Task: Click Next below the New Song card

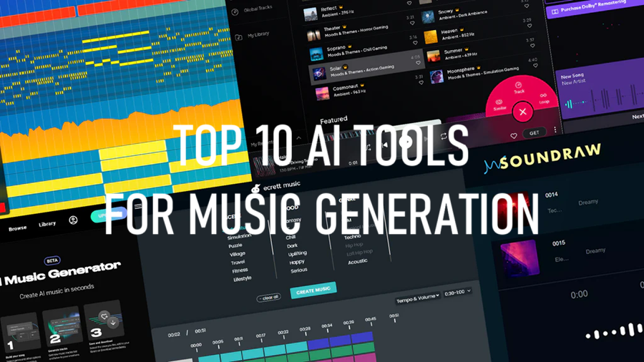Action: coord(638,117)
